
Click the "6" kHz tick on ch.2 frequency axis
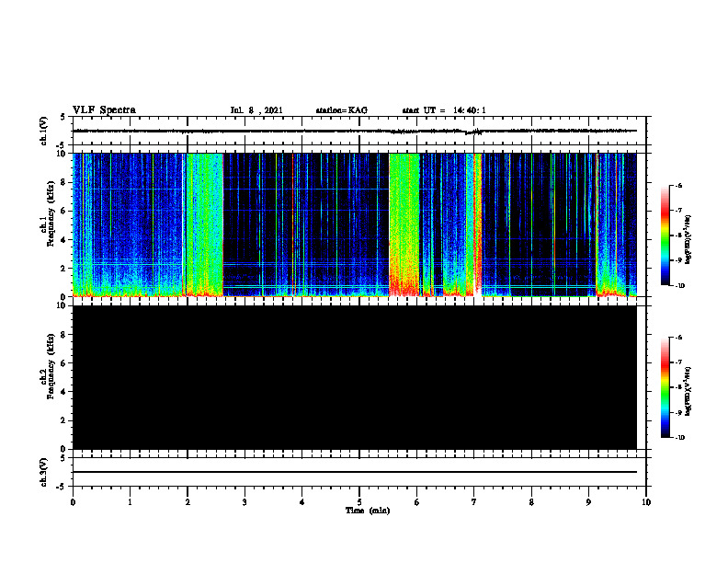[63, 363]
